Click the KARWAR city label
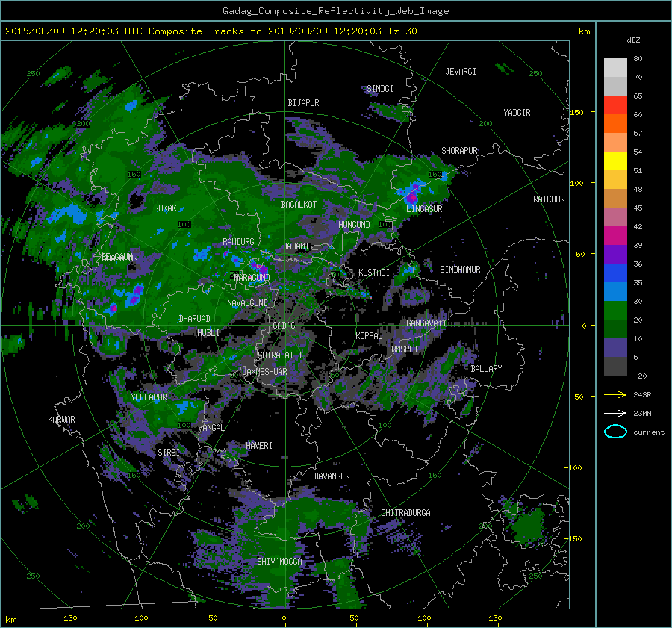672x628 pixels. point(61,420)
